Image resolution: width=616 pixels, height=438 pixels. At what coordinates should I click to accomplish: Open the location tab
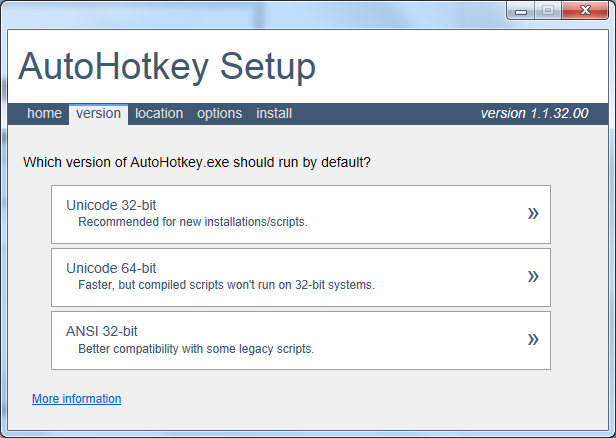(x=159, y=114)
